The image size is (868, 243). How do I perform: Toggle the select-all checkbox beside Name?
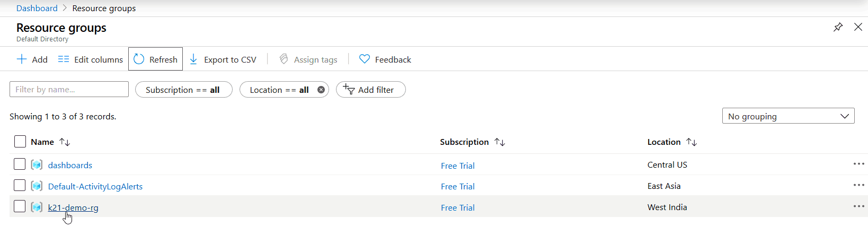pos(20,141)
